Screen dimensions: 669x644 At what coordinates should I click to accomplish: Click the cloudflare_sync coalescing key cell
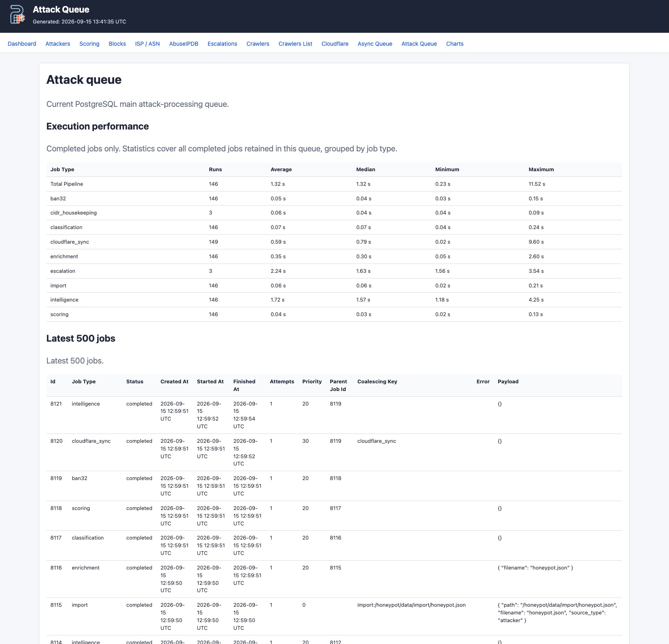pyautogui.click(x=376, y=441)
